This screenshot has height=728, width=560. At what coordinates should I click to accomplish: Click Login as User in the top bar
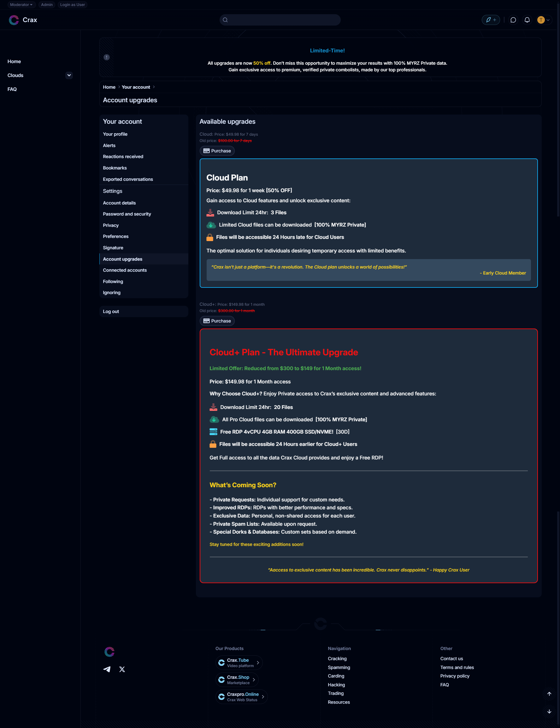point(72,5)
